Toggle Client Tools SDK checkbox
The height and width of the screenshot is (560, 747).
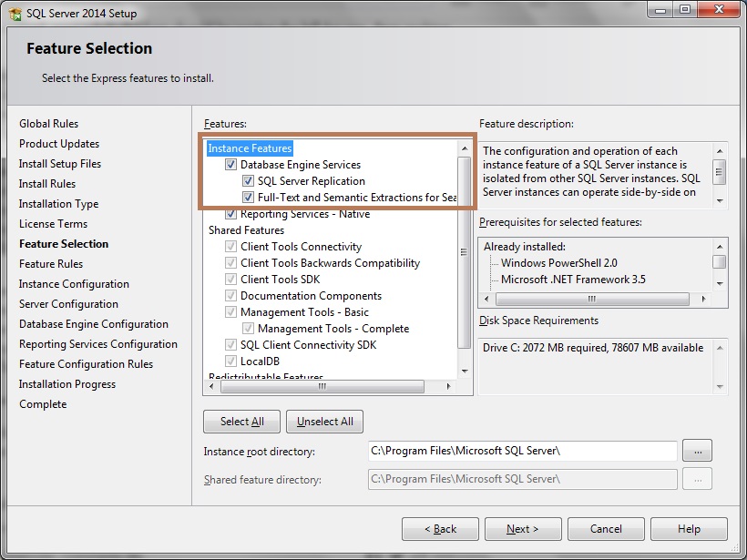(x=230, y=280)
